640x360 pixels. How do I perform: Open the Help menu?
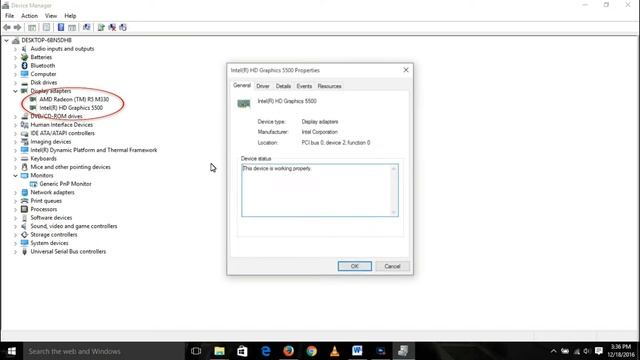[70, 16]
